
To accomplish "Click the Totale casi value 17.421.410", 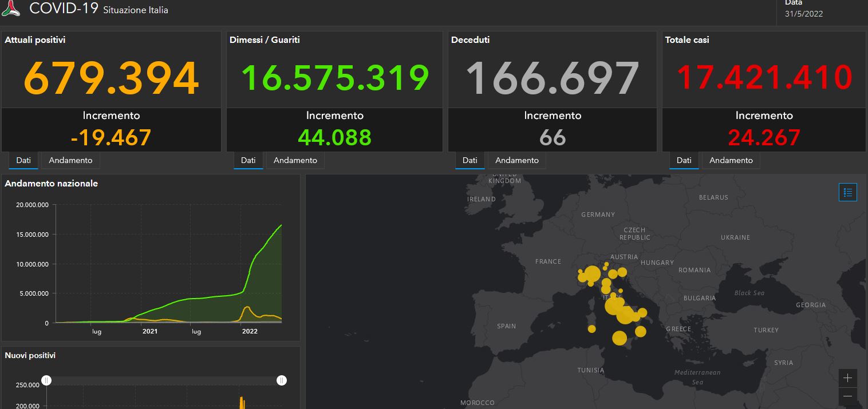I will pyautogui.click(x=764, y=78).
